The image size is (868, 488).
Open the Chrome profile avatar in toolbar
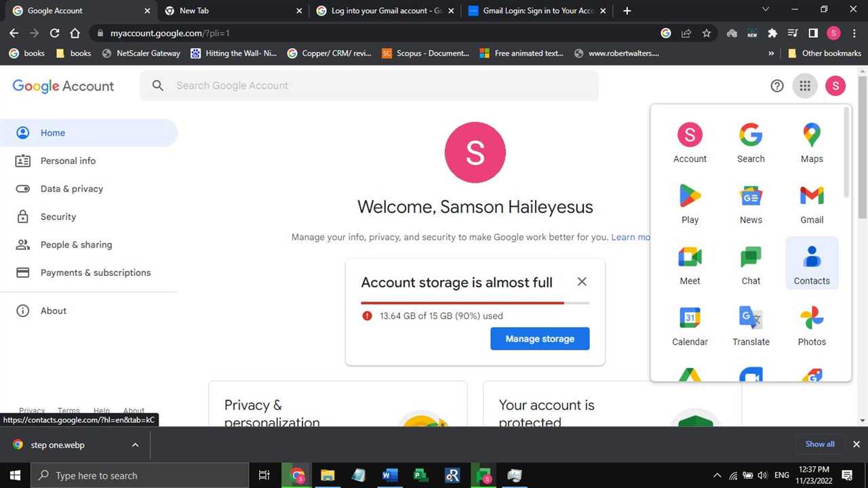[834, 33]
